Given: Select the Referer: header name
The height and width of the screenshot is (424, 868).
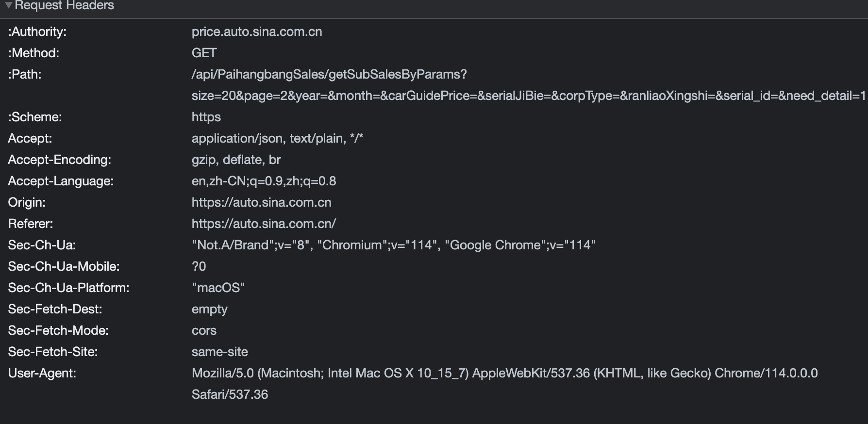Looking at the screenshot, I should click(31, 224).
